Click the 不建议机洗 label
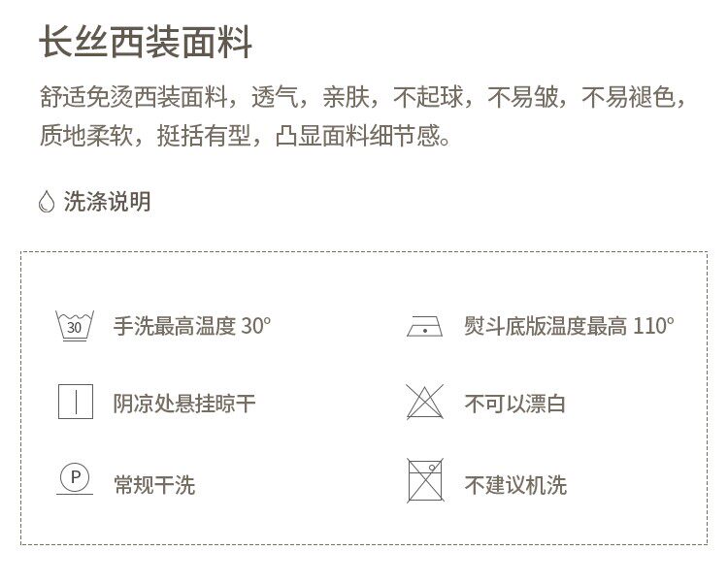The height and width of the screenshot is (584, 728). click(514, 483)
